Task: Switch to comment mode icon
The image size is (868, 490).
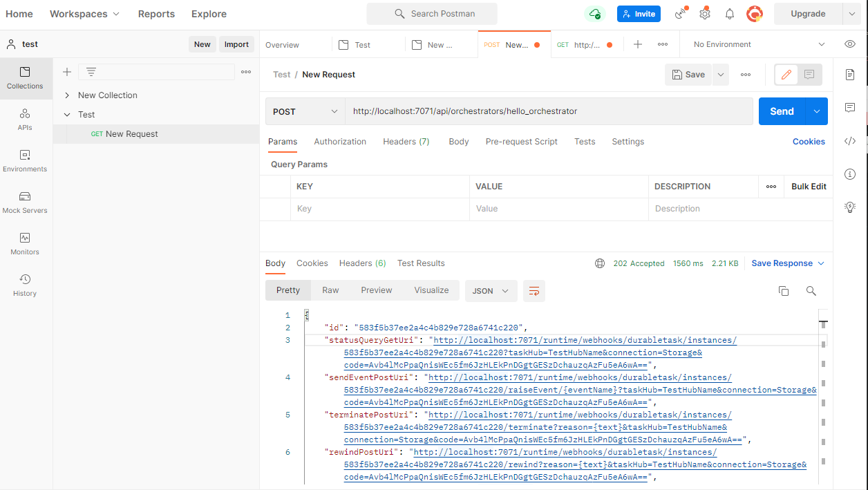Action: (809, 75)
